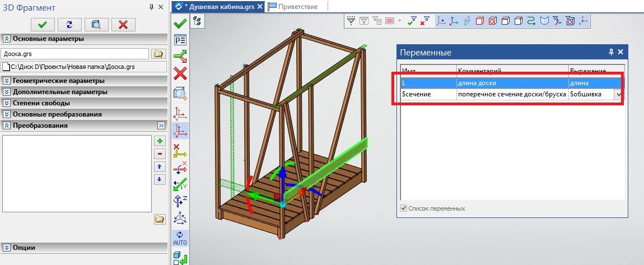This screenshot has width=644, height=265.
Task: Open the selection filter funnel icon
Action: pyautogui.click(x=352, y=21)
